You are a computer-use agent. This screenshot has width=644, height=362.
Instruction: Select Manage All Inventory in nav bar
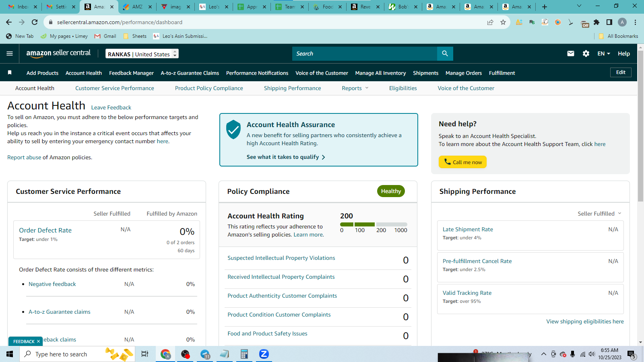tap(380, 73)
